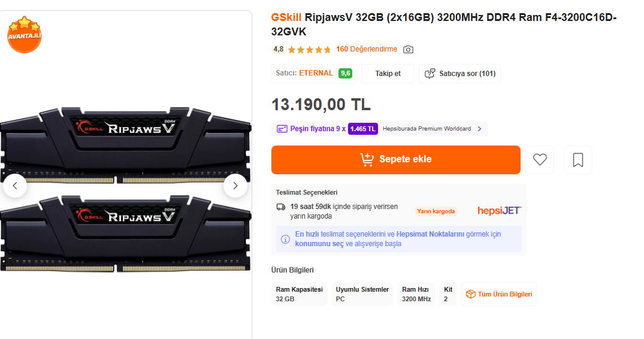Open the 160 Değerlendirme reviews link
Viewport: 644px width, 339px height.
[367, 49]
